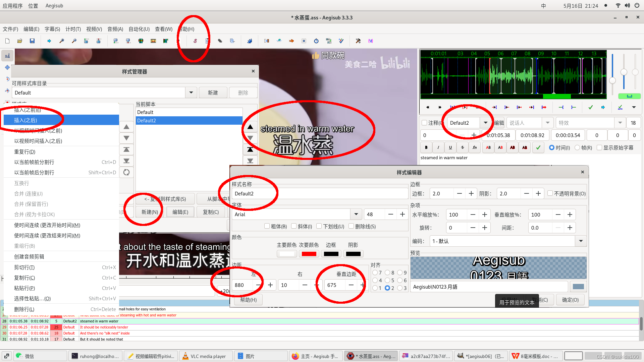The image size is (644, 362).
Task: Click the font name fn button
Action: 475,147
